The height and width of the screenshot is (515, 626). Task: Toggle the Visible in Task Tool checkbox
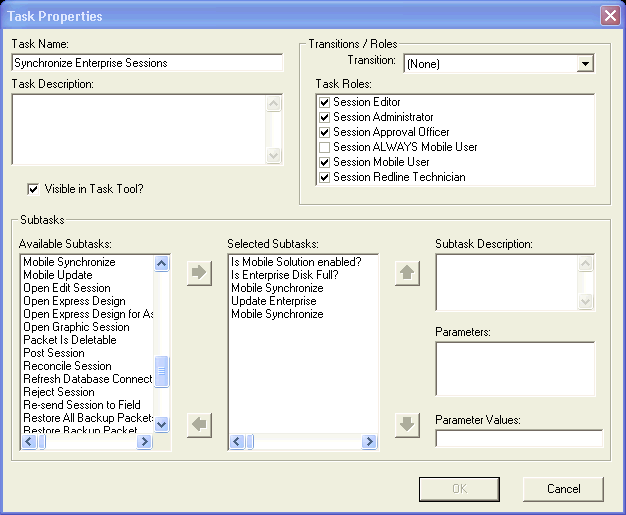pyautogui.click(x=34, y=188)
